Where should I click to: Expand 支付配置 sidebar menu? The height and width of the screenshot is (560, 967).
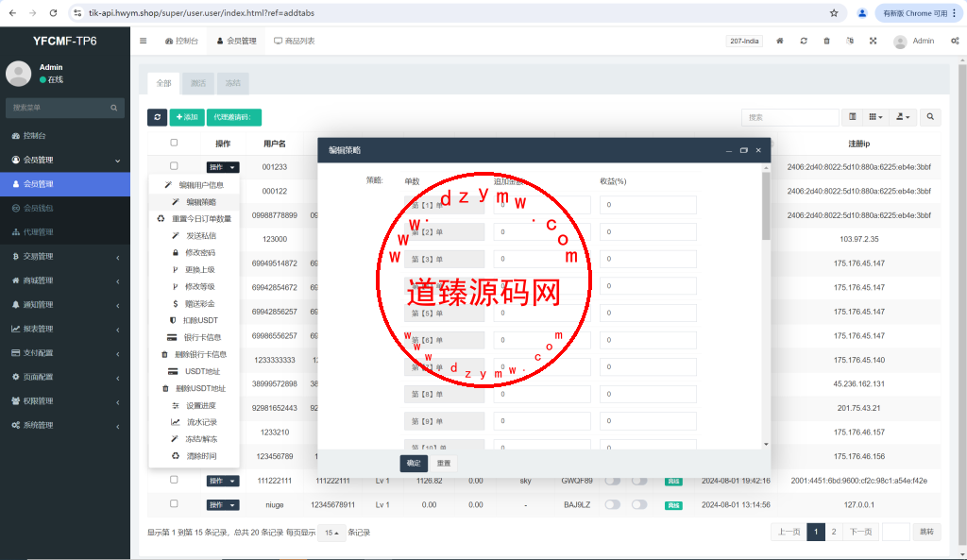click(65, 353)
